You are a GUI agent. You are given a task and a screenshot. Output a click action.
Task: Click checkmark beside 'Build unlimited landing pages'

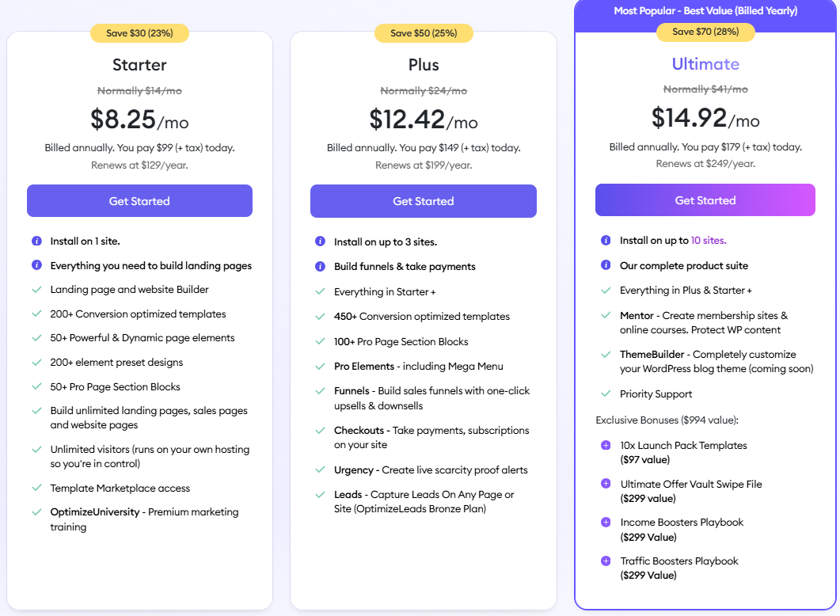pyautogui.click(x=37, y=411)
